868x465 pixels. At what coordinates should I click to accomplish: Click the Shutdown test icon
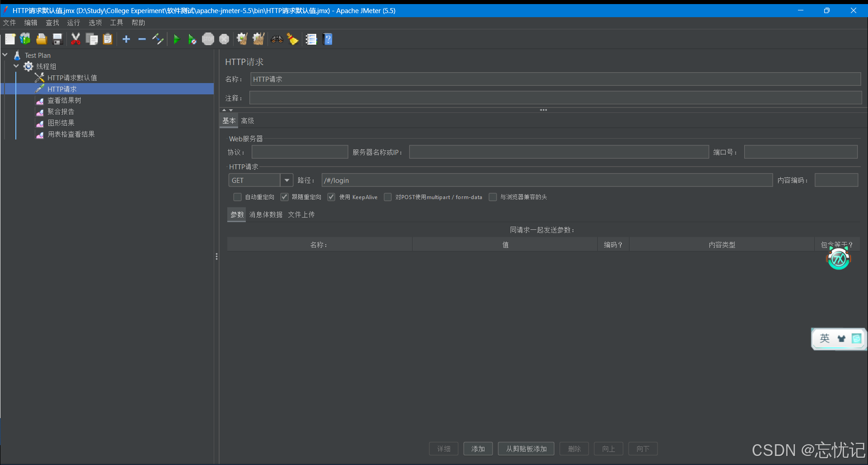click(x=224, y=39)
